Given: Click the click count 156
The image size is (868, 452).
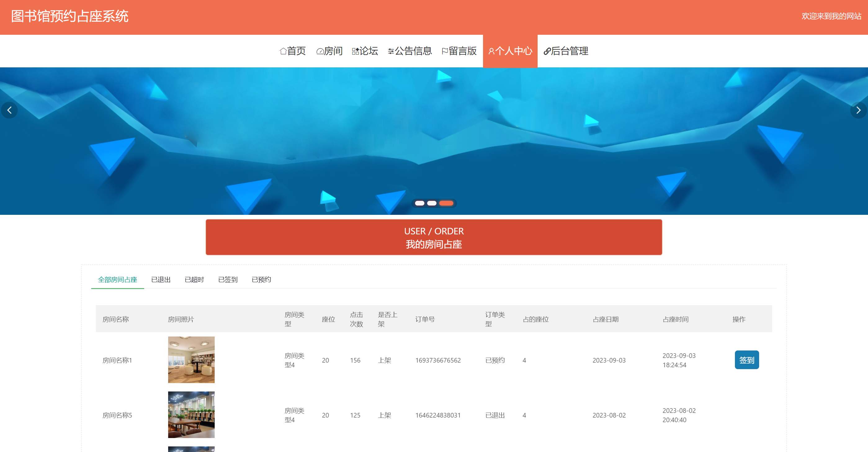Looking at the screenshot, I should 355,360.
